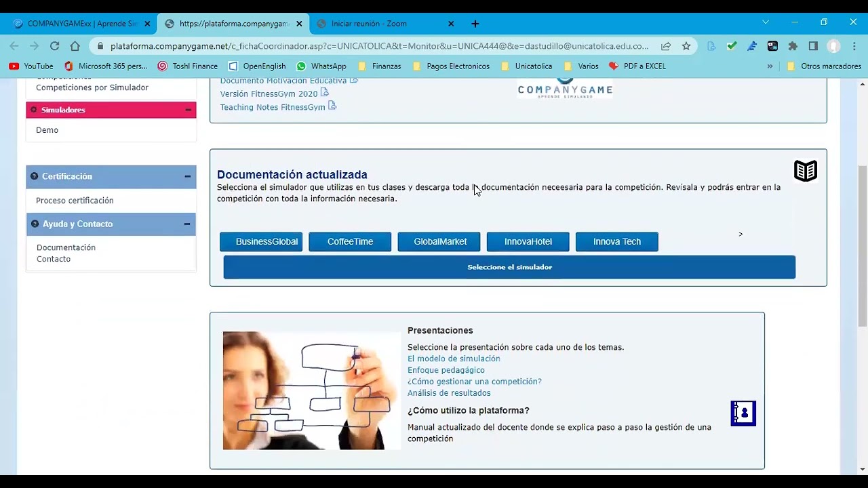Open the Varios bookmark folder
This screenshot has height=488, width=868.
pos(581,66)
